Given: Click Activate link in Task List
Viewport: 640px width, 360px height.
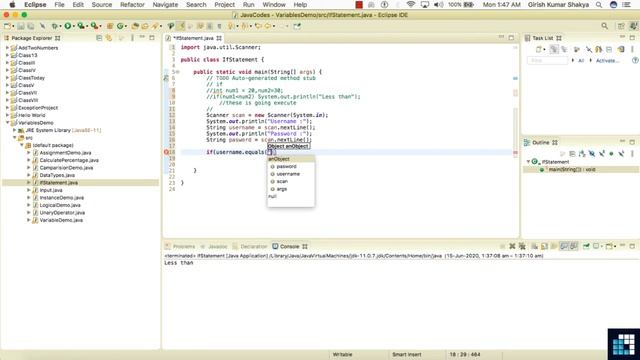Looking at the screenshot, I should [x=607, y=60].
